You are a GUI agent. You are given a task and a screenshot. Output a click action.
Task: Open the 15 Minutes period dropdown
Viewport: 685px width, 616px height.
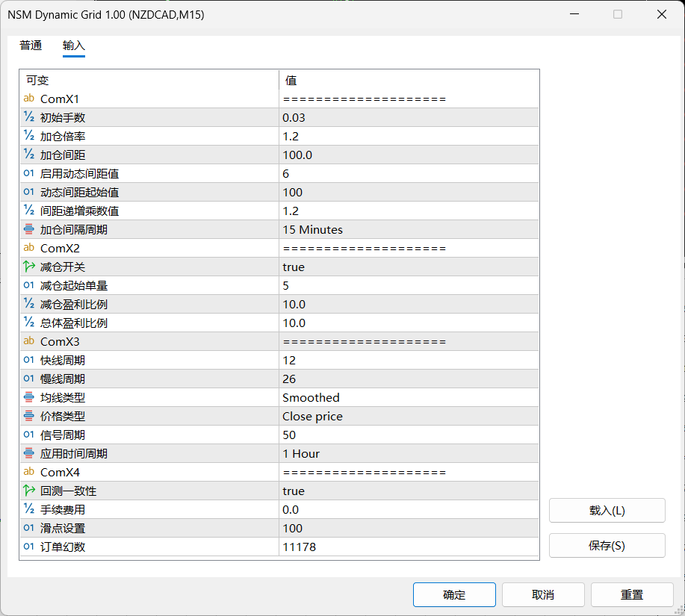coord(409,229)
